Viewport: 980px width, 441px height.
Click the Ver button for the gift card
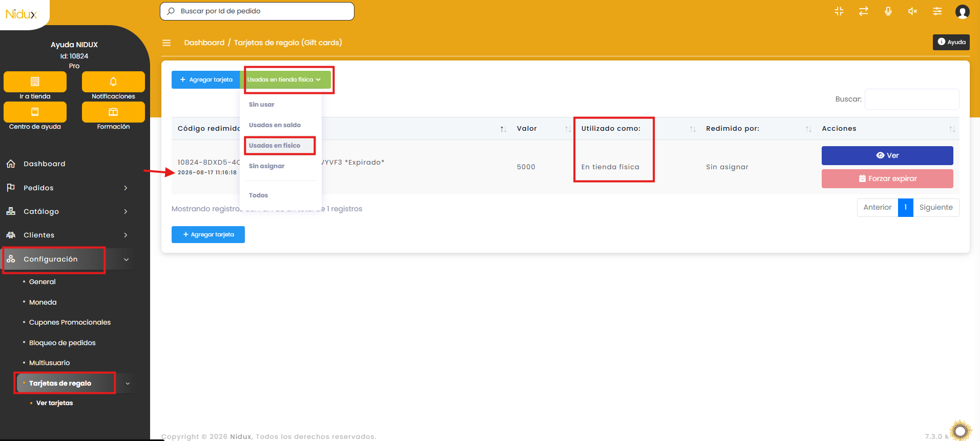pyautogui.click(x=887, y=155)
